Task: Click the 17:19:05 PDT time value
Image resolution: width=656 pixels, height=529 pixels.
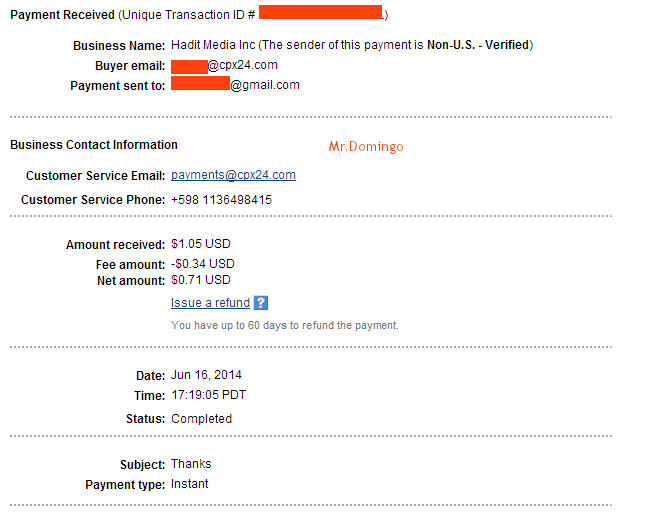Action: (x=209, y=395)
